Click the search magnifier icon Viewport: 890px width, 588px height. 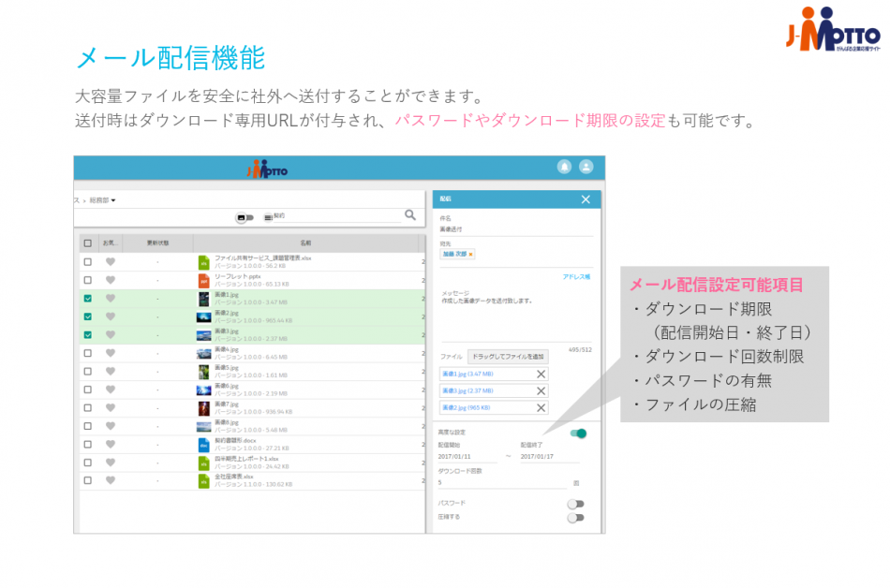[409, 215]
